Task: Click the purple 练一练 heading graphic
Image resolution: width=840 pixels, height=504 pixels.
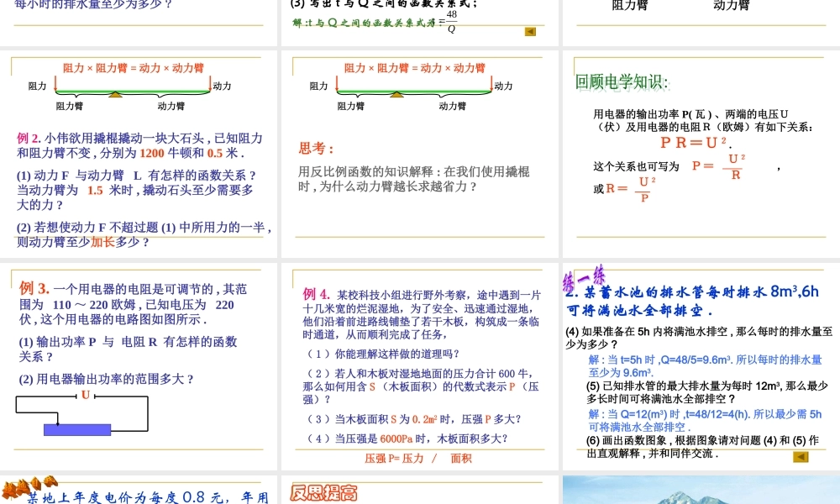Action: pyautogui.click(x=584, y=278)
